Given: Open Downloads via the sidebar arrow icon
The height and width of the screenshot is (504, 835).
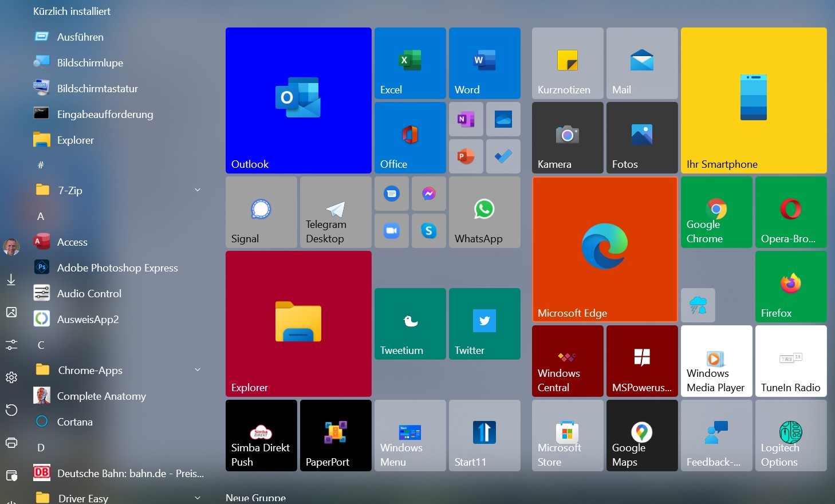Looking at the screenshot, I should (x=11, y=279).
